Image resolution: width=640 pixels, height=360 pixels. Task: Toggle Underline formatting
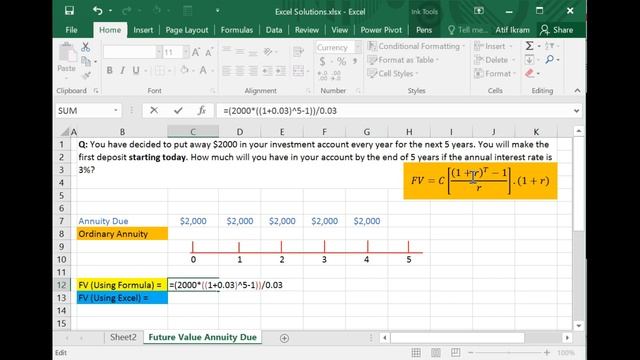click(136, 70)
